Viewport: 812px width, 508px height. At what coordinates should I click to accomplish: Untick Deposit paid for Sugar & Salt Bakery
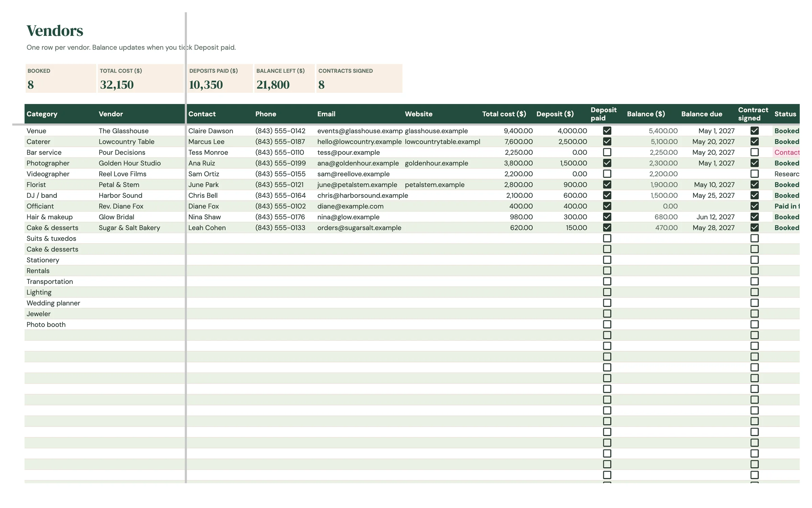click(x=607, y=228)
